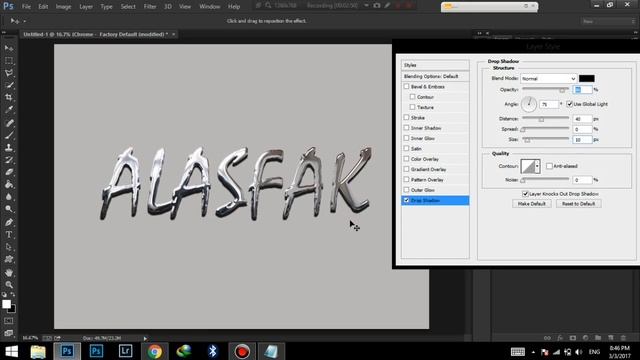Select the Hand tool
The image size is (640, 360).
(9, 273)
